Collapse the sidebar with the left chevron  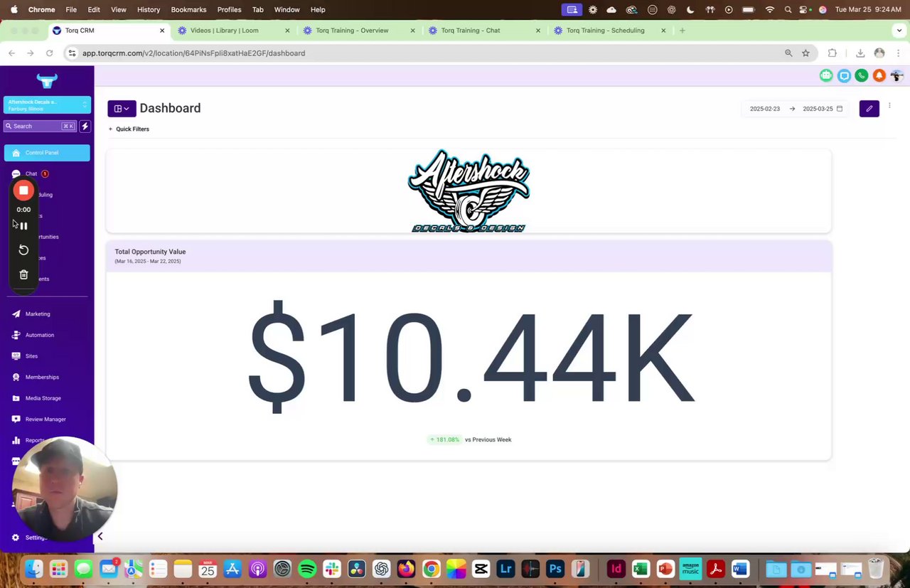click(100, 536)
